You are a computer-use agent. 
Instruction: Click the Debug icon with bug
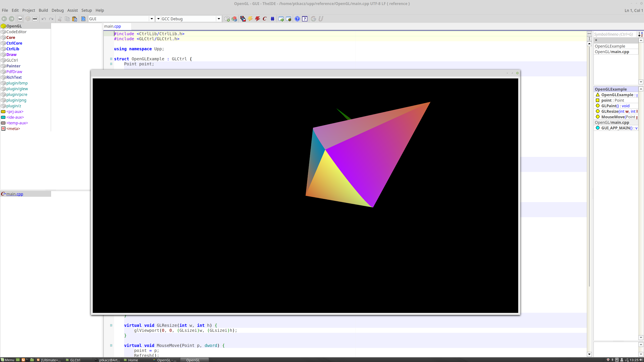tap(288, 19)
